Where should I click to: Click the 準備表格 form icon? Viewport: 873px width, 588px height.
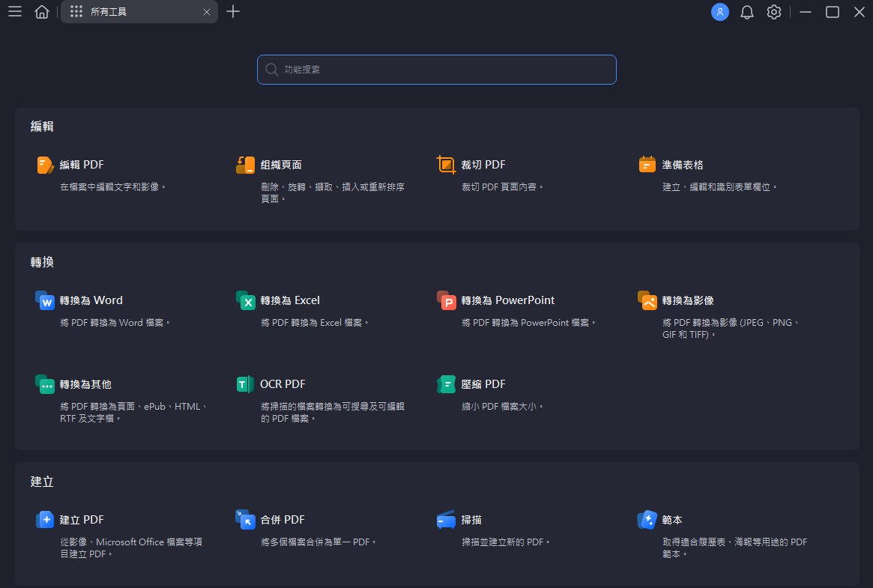click(x=647, y=165)
